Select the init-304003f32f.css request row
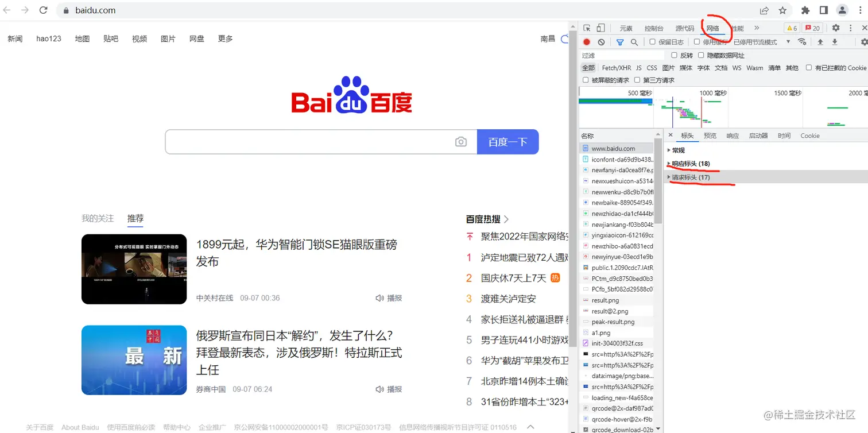The width and height of the screenshot is (868, 433). coord(617,343)
